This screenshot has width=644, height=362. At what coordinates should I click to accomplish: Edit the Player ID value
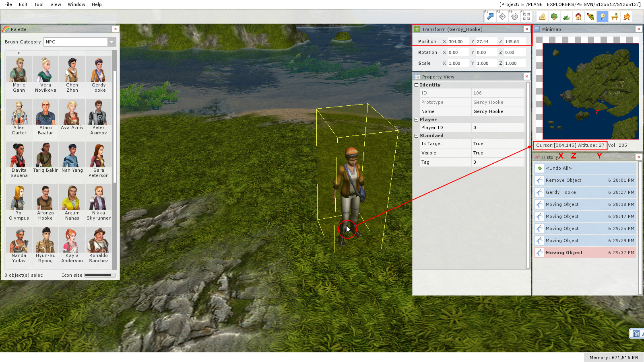coord(498,128)
